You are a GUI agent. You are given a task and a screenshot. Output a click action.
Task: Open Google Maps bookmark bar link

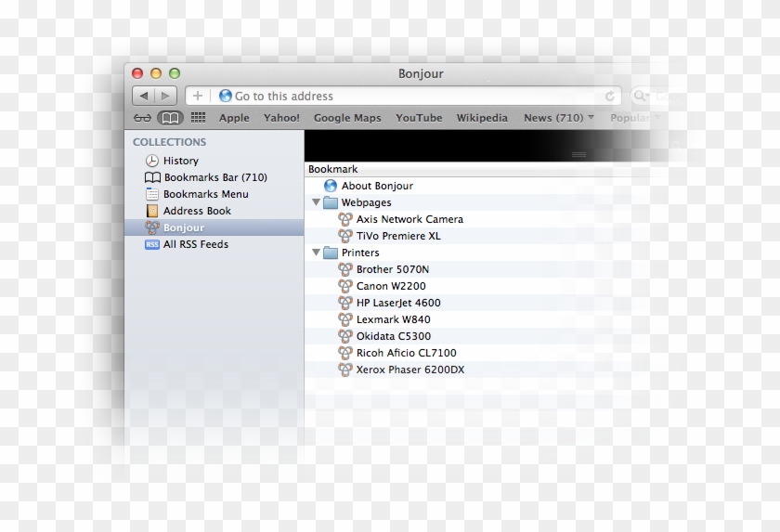(347, 118)
